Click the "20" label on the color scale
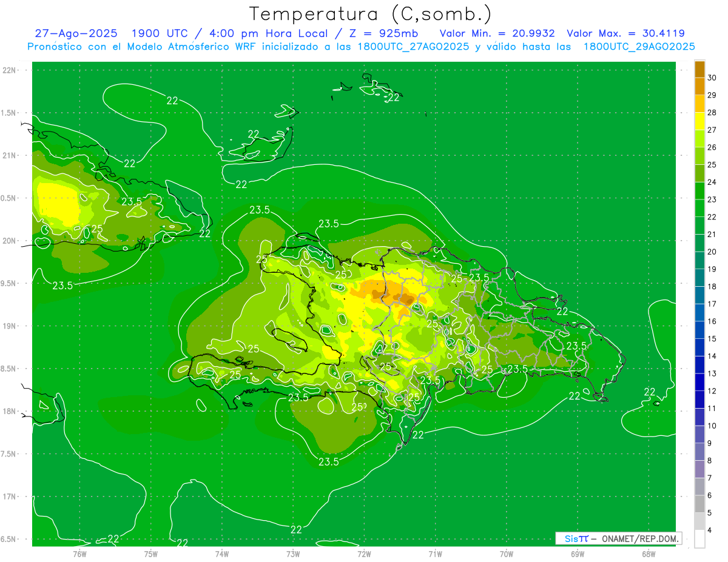This screenshot has width=728, height=562. pyautogui.click(x=712, y=252)
